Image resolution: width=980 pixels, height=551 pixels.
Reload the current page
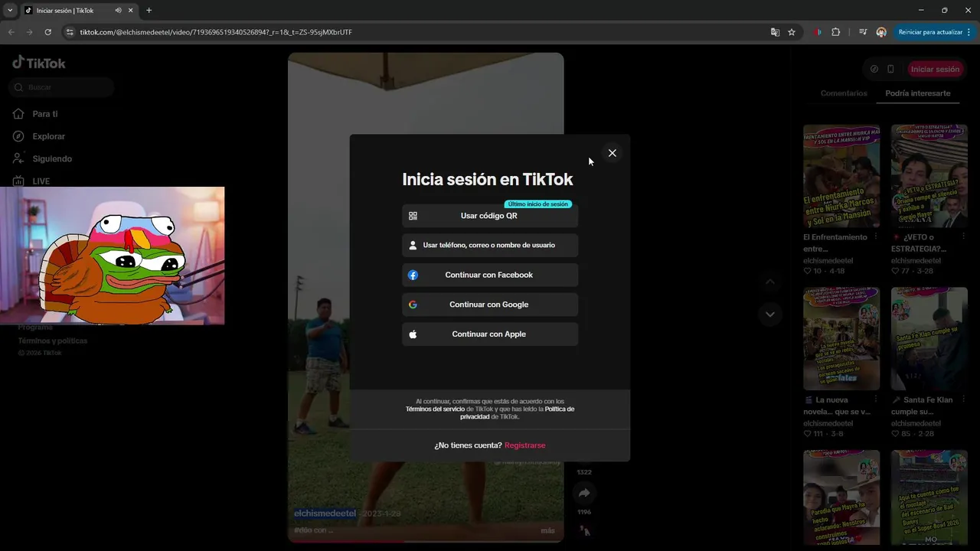click(x=47, y=32)
